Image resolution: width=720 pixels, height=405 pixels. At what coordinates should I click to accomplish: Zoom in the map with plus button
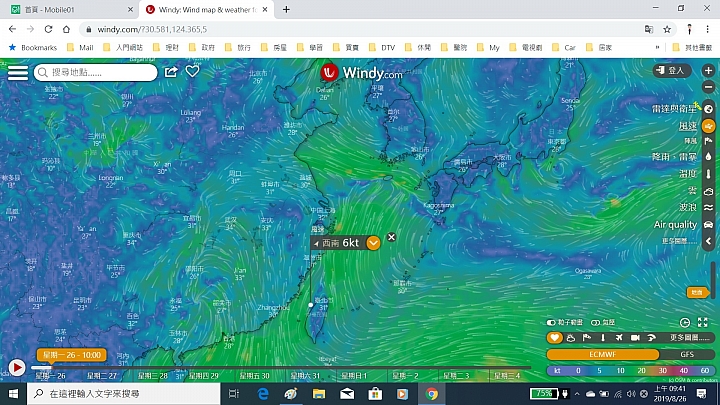point(708,71)
